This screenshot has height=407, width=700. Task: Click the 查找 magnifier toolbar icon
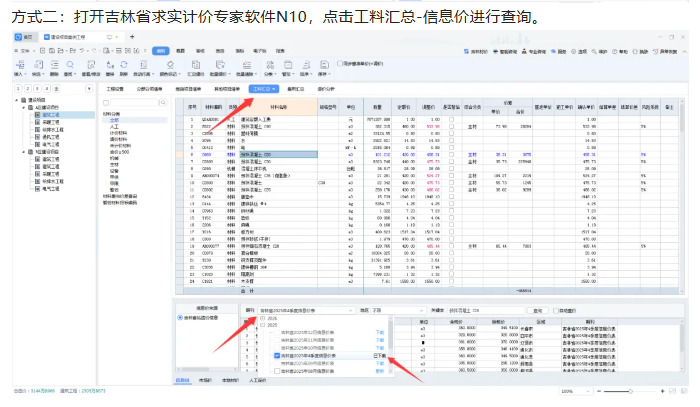click(70, 65)
